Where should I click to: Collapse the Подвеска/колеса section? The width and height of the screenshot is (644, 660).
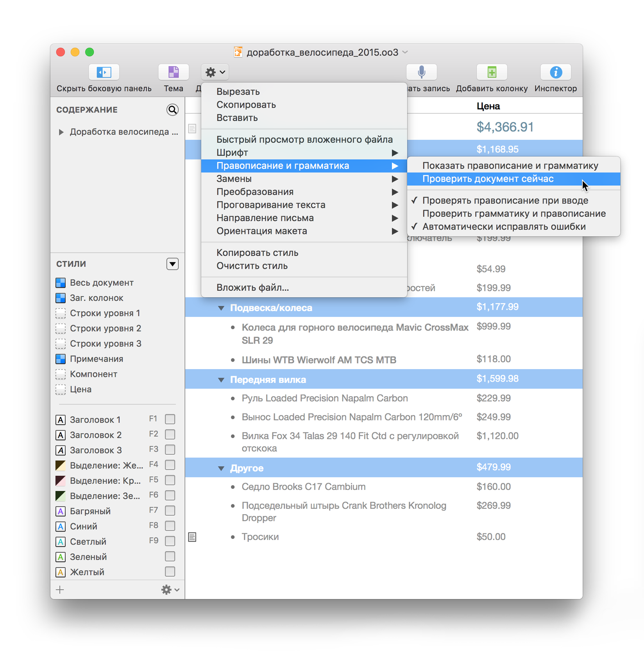click(221, 308)
